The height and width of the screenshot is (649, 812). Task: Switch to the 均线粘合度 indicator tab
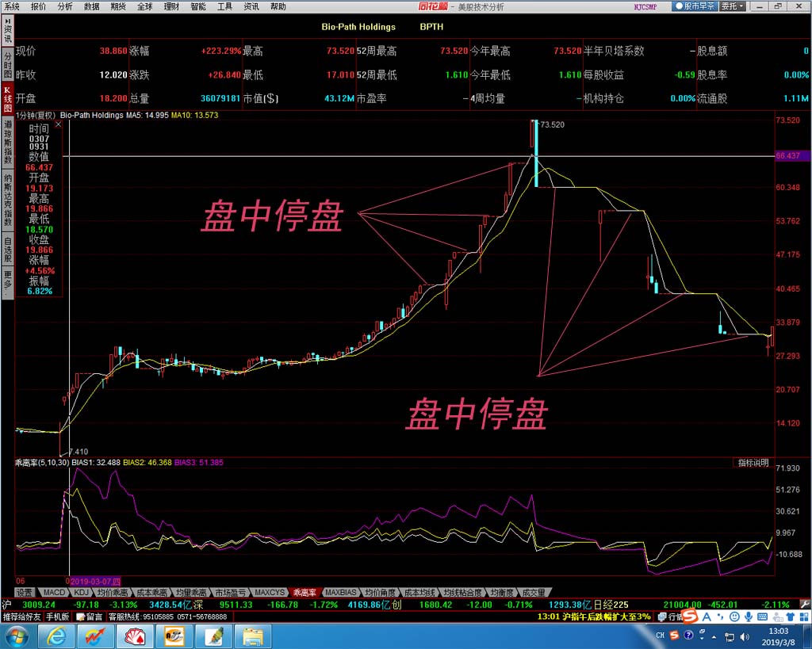462,593
